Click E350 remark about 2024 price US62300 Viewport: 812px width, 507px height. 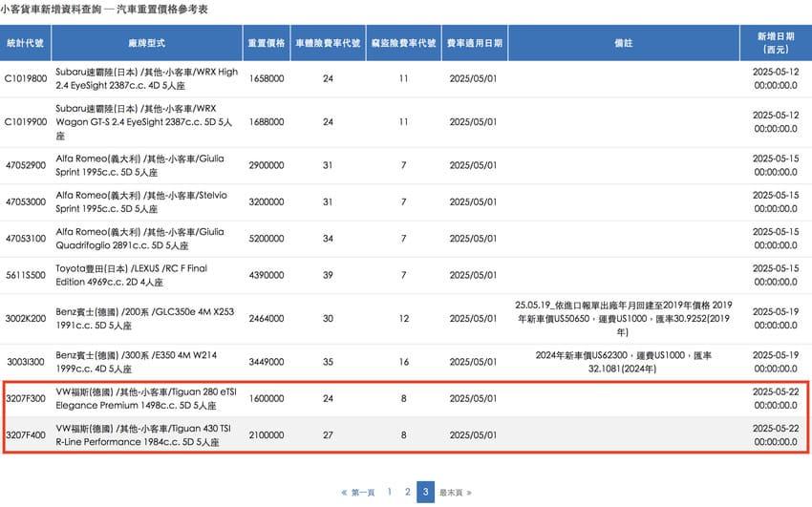(624, 362)
